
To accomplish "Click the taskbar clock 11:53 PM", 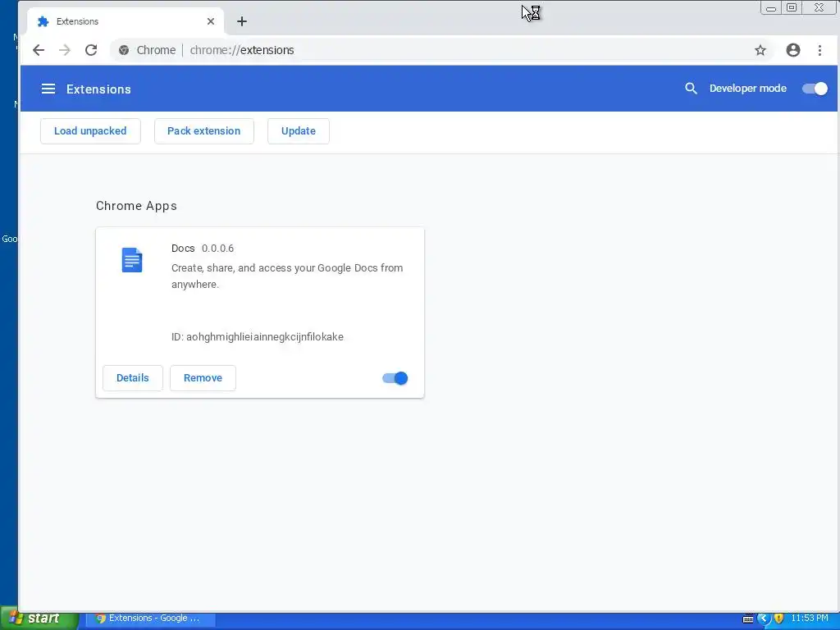I will point(810,619).
